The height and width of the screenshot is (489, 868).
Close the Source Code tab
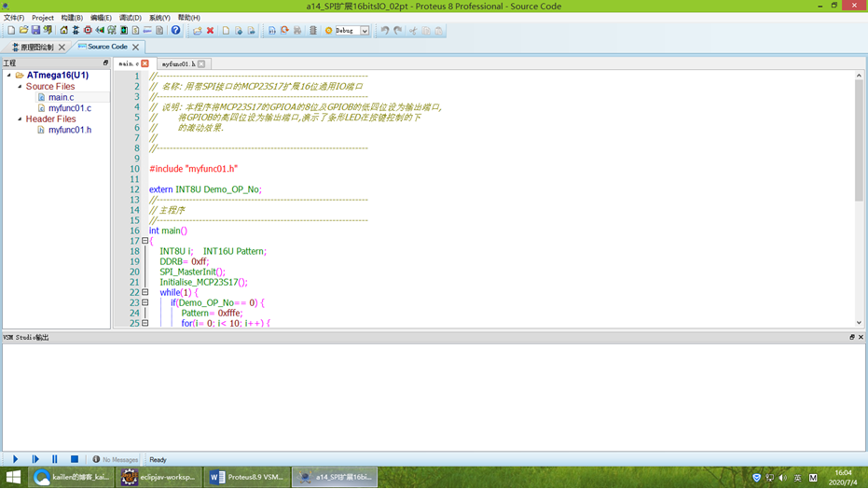point(135,47)
